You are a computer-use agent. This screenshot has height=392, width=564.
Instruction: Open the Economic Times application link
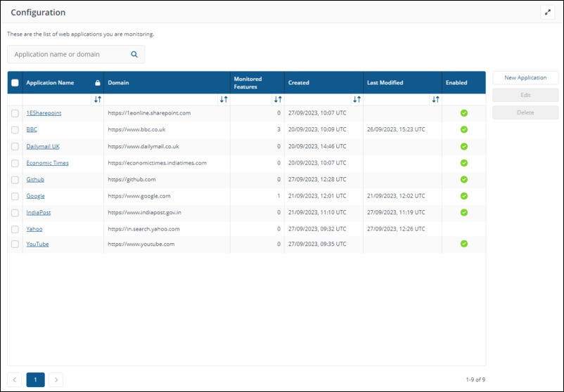tap(47, 163)
